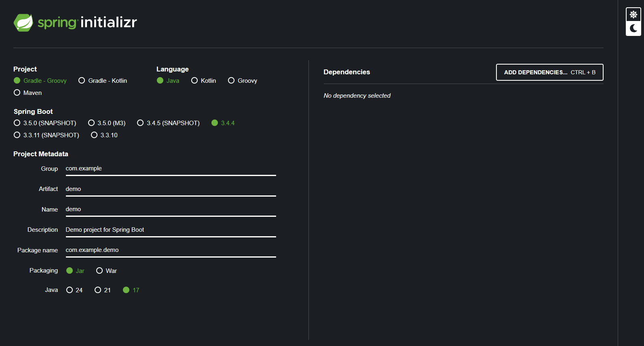
Task: Edit the Artifact field
Action: pos(171,189)
